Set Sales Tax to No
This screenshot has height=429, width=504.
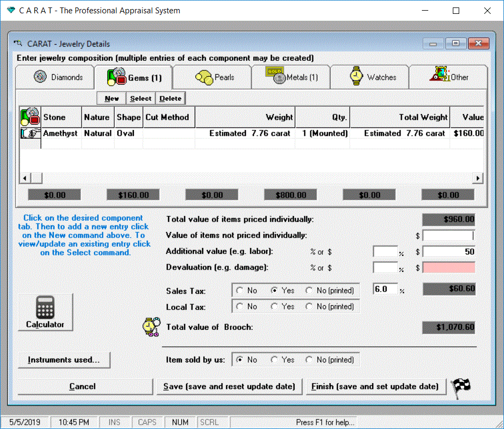[x=239, y=290]
